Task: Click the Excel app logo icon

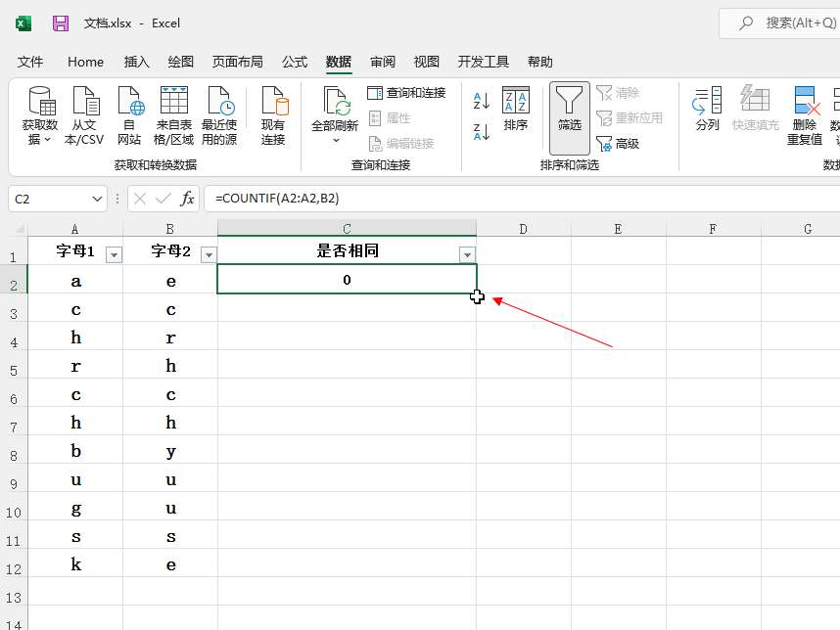Action: 23,23
